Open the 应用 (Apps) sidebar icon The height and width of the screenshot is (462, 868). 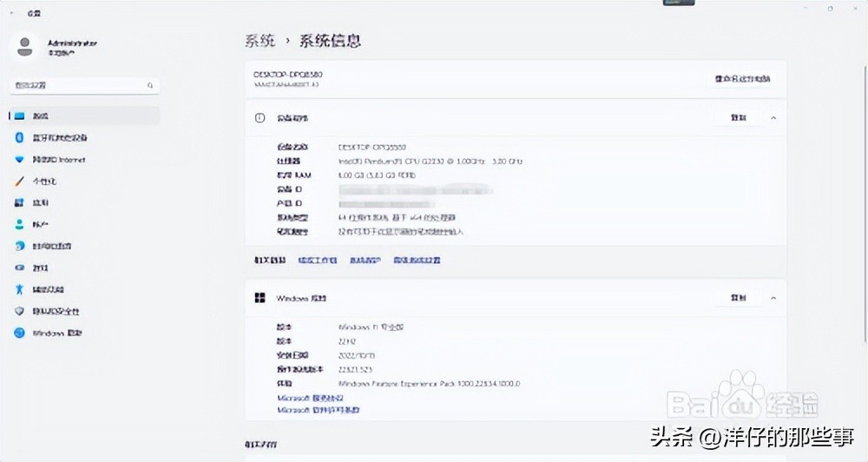19,202
